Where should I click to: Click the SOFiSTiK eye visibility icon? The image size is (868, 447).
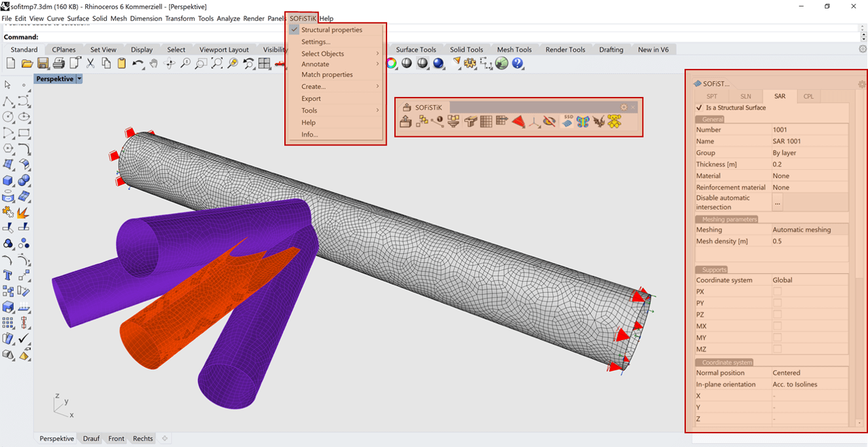tap(550, 121)
